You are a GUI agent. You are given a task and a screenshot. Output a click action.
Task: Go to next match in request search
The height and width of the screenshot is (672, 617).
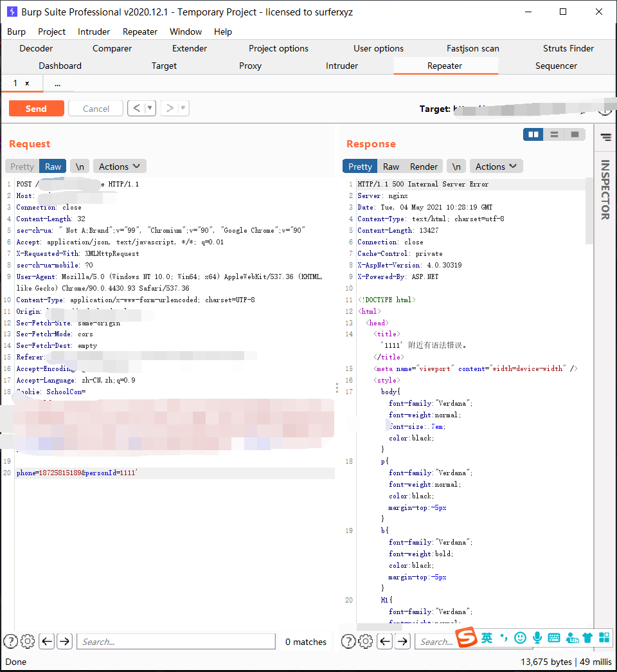65,641
